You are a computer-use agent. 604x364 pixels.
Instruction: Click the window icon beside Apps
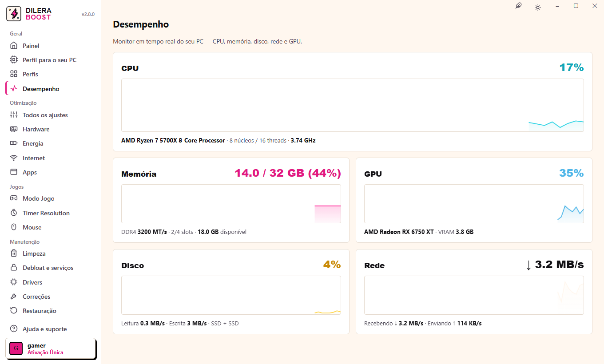click(x=14, y=172)
